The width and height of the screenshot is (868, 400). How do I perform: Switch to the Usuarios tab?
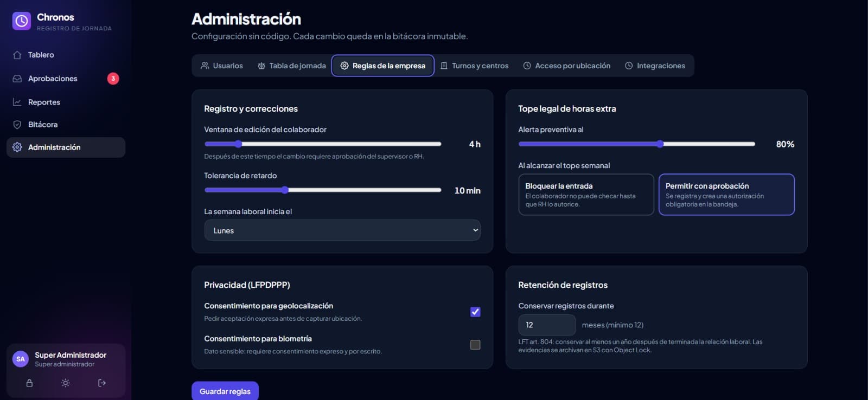tap(222, 66)
